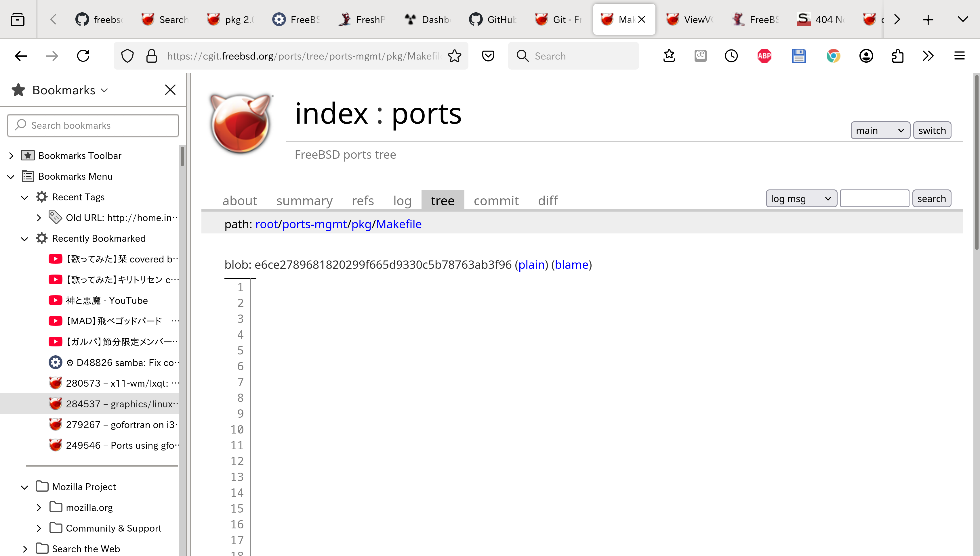Screen dimensions: 980x556
Task: Click the blame view link
Action: pyautogui.click(x=571, y=264)
